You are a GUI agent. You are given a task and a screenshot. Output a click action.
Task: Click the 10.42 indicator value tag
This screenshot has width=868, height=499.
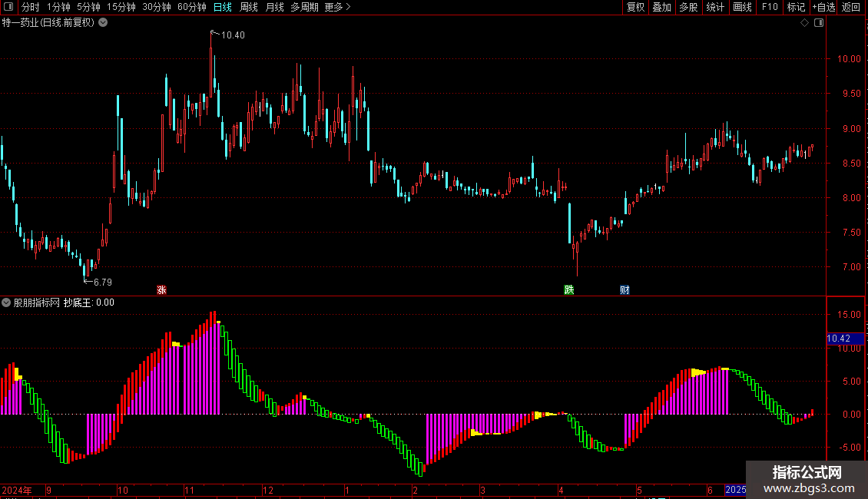coord(845,339)
